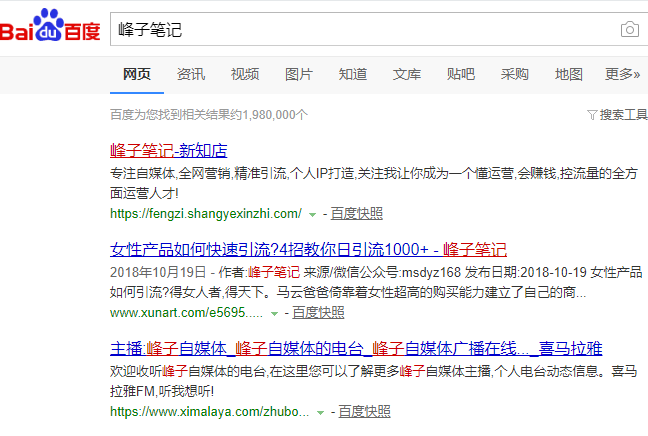Click the Baidu logo
This screenshot has width=648, height=436.
(50, 26)
